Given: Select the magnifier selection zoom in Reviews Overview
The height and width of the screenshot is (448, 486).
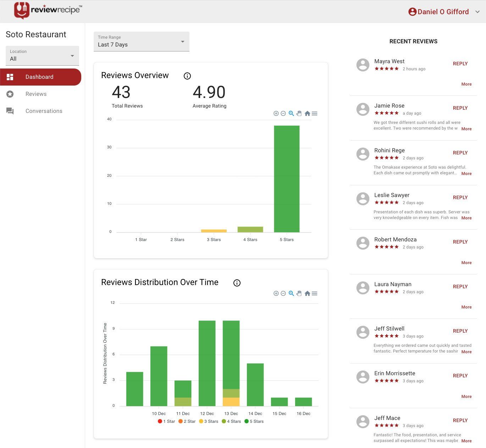Looking at the screenshot, I should (291, 114).
